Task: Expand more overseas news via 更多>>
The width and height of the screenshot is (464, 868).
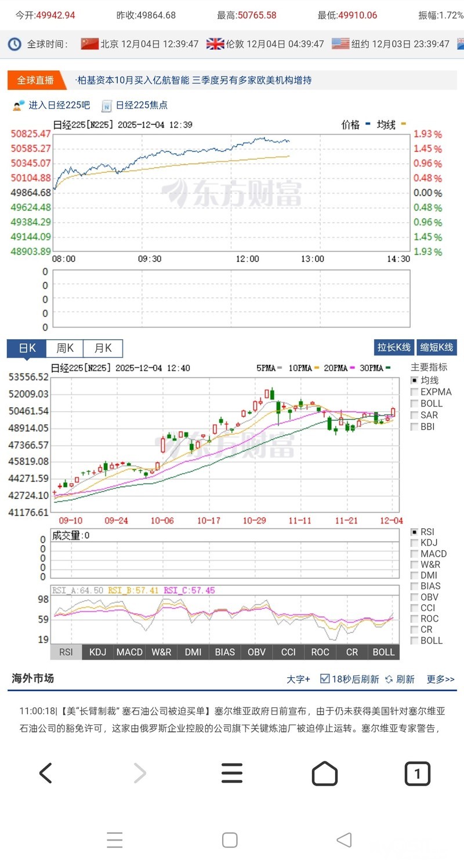Action: (441, 679)
